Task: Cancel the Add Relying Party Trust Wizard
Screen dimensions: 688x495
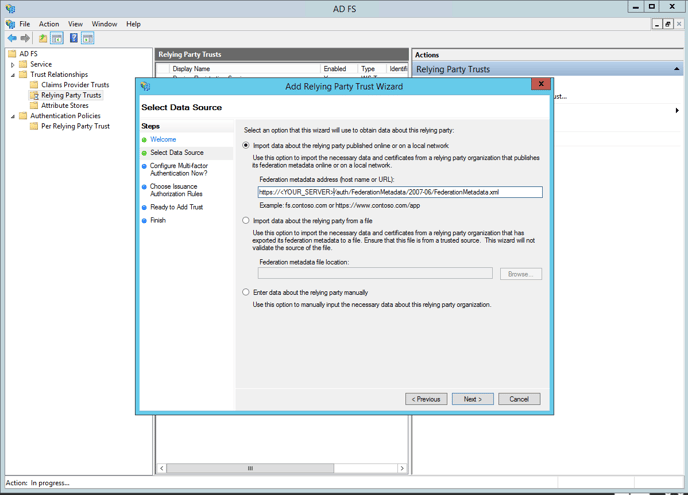Action: 519,399
